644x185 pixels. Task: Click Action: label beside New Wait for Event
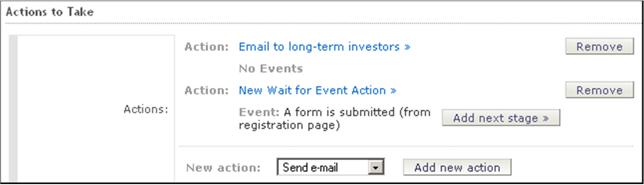tap(207, 90)
